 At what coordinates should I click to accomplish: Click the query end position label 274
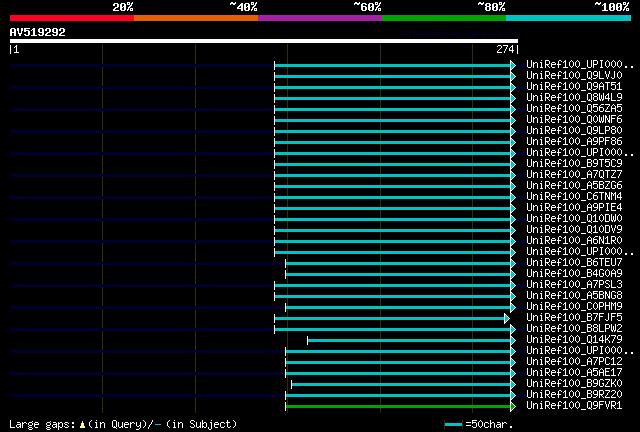[505, 49]
